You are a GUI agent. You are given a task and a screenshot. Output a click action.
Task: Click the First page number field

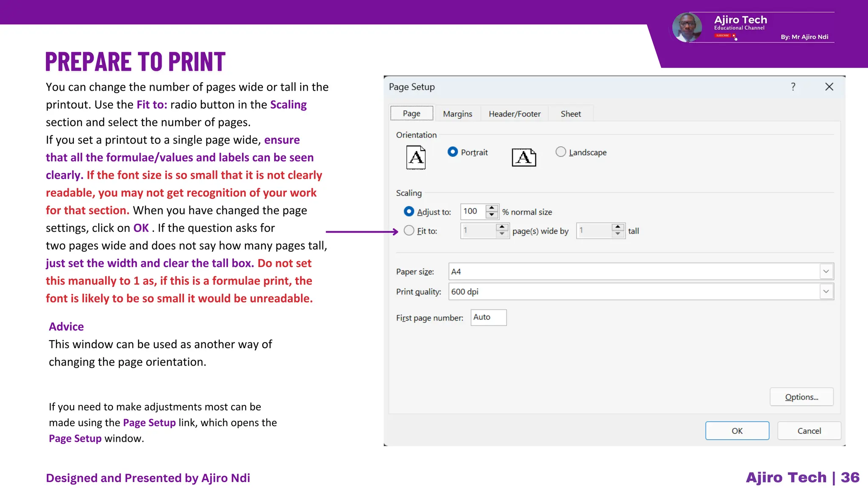tap(488, 317)
